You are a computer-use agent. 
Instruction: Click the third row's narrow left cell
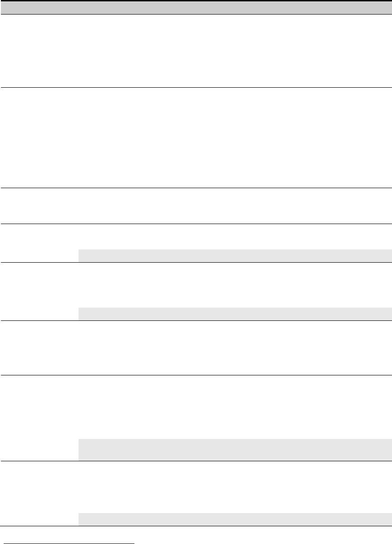click(x=39, y=205)
